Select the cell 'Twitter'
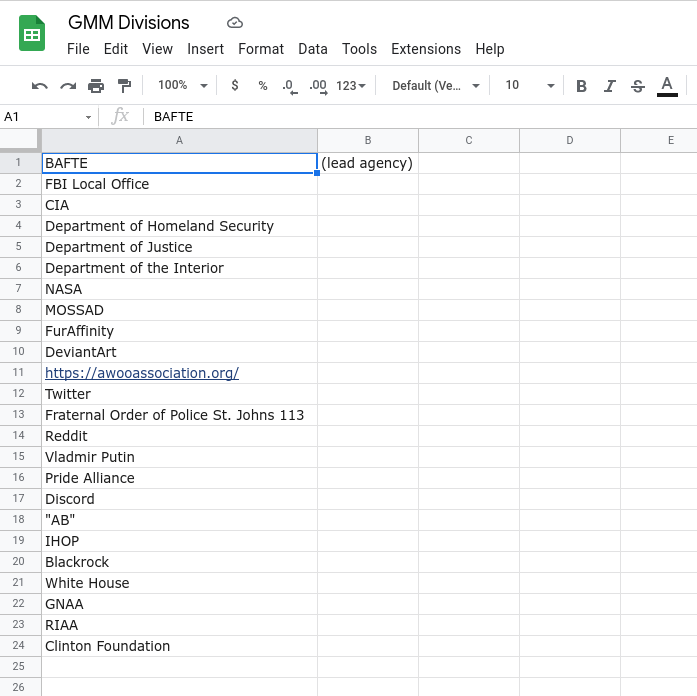This screenshot has height=696, width=697. pos(179,394)
